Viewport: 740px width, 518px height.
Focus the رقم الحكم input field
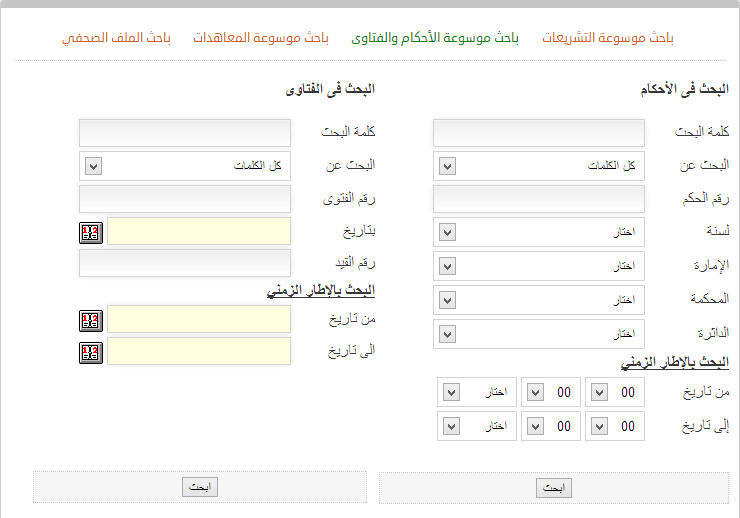538,199
